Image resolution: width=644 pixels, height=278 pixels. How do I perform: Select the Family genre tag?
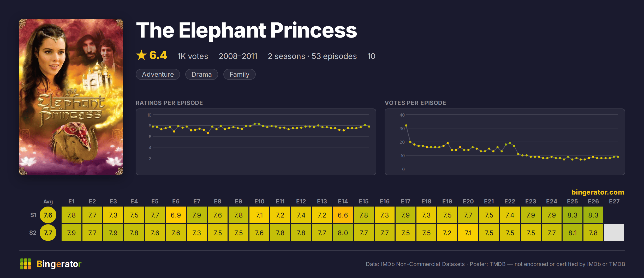coord(239,74)
